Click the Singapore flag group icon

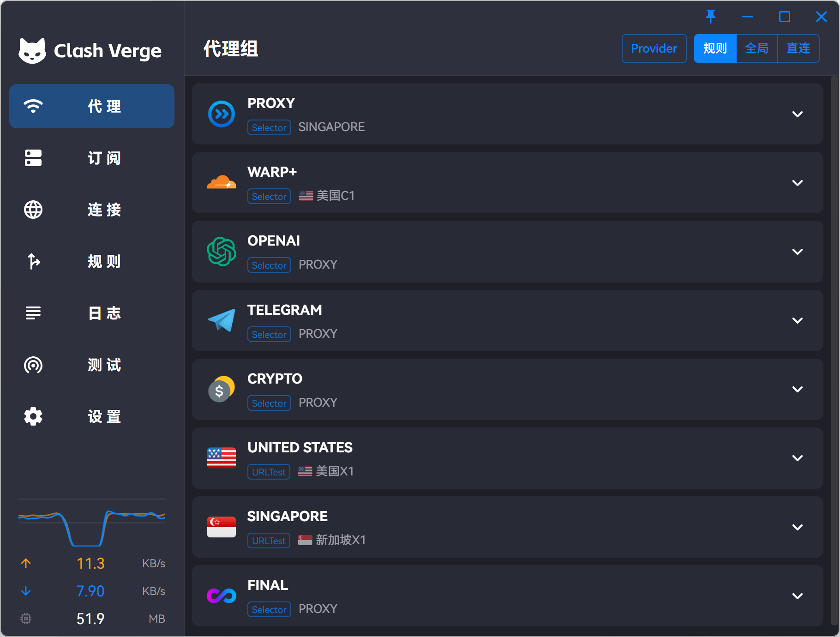[x=222, y=527]
